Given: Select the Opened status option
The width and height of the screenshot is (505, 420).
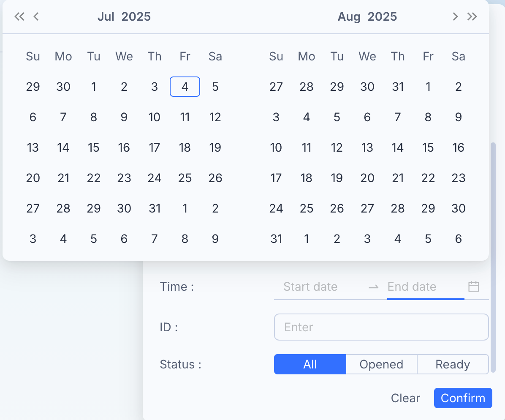Looking at the screenshot, I should [382, 364].
